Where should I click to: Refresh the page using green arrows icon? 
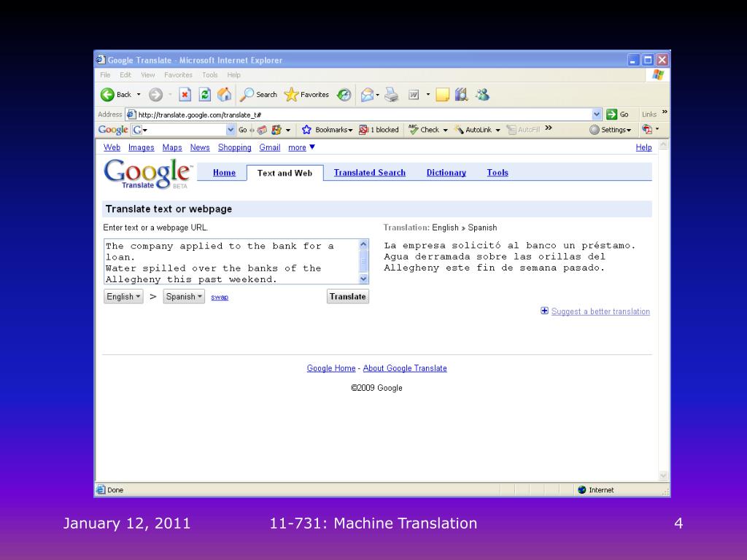point(205,95)
